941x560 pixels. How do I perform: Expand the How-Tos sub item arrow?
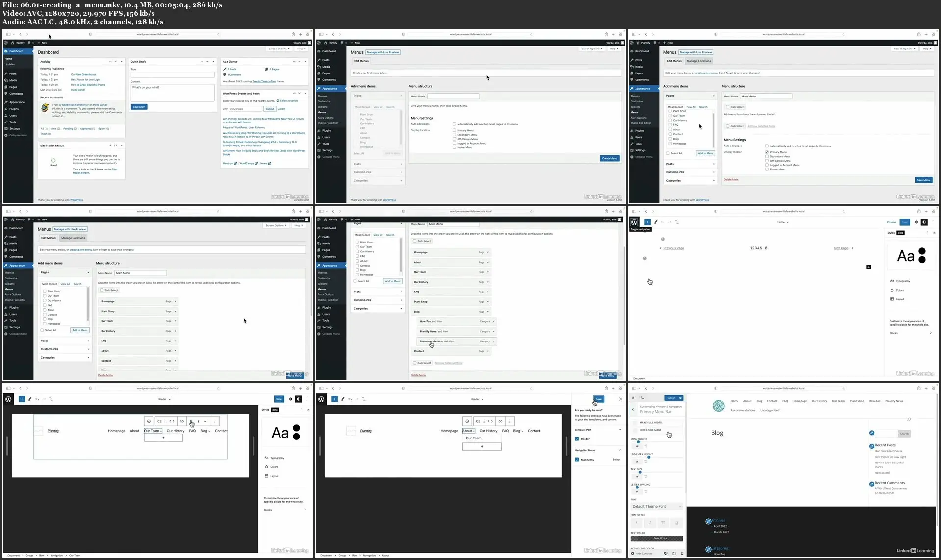click(x=494, y=322)
